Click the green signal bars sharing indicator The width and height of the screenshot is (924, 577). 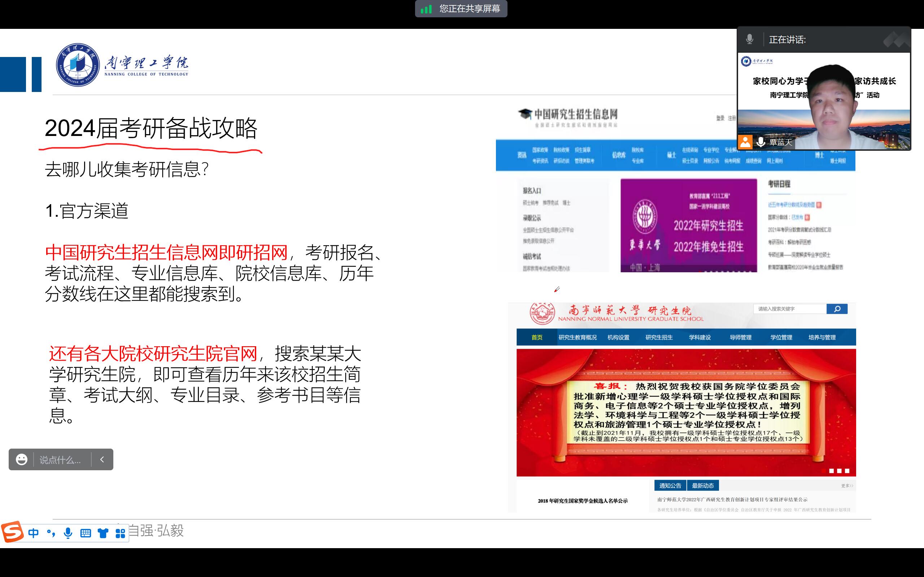426,9
